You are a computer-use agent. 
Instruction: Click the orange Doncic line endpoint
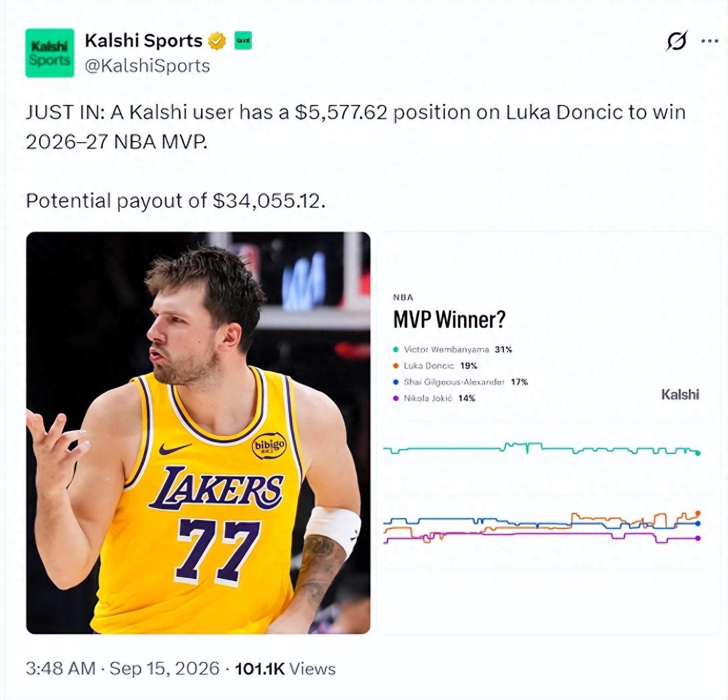pyautogui.click(x=698, y=514)
